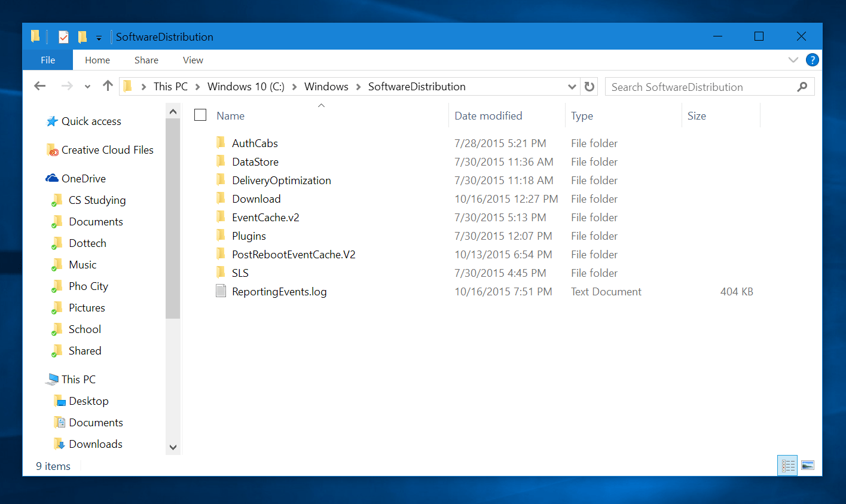This screenshot has width=846, height=504.
Task: Open OneDrive Documents folder in sidebar
Action: click(x=96, y=222)
